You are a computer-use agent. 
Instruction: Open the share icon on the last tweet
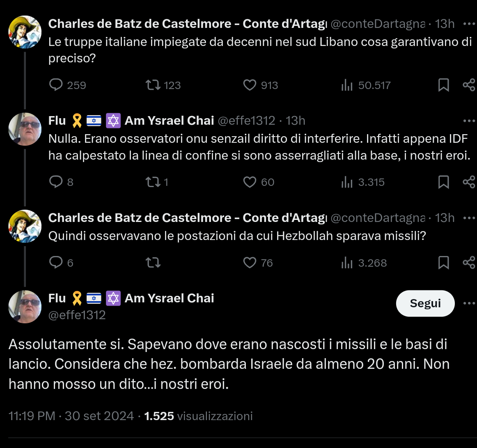pyautogui.click(x=469, y=263)
